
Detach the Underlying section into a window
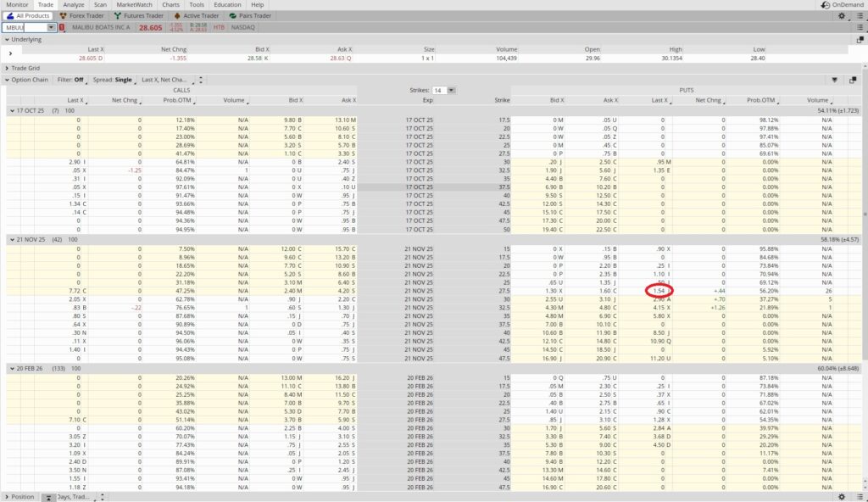[x=860, y=39]
